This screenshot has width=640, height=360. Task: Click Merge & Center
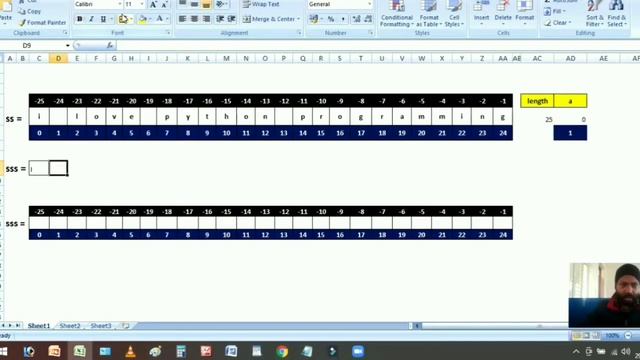(271, 19)
